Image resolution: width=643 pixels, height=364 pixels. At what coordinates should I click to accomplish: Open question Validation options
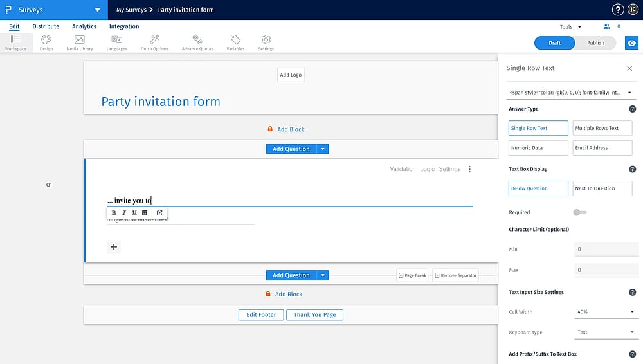[x=403, y=169]
